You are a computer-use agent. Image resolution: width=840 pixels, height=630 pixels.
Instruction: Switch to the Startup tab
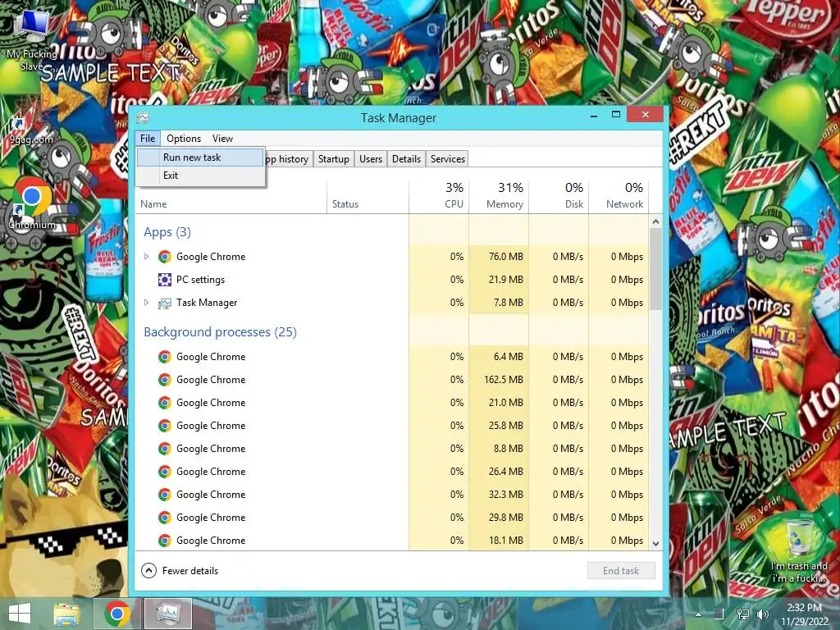[333, 158]
